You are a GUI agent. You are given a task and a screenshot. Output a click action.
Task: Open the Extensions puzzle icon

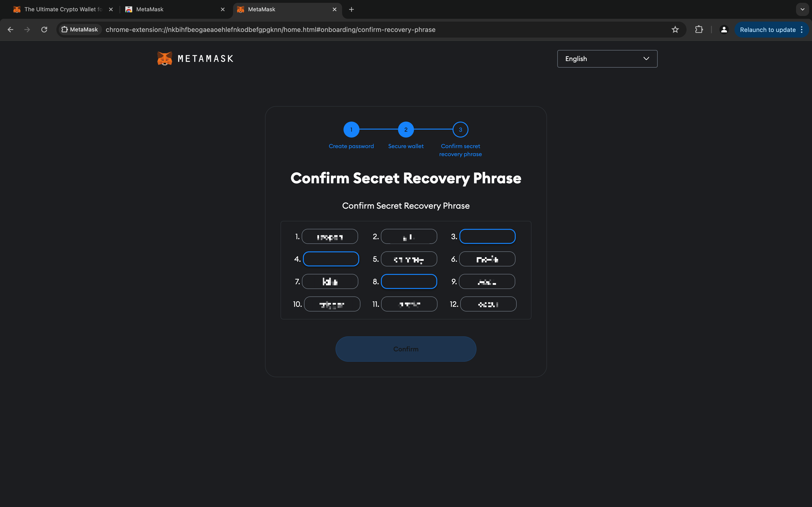699,30
